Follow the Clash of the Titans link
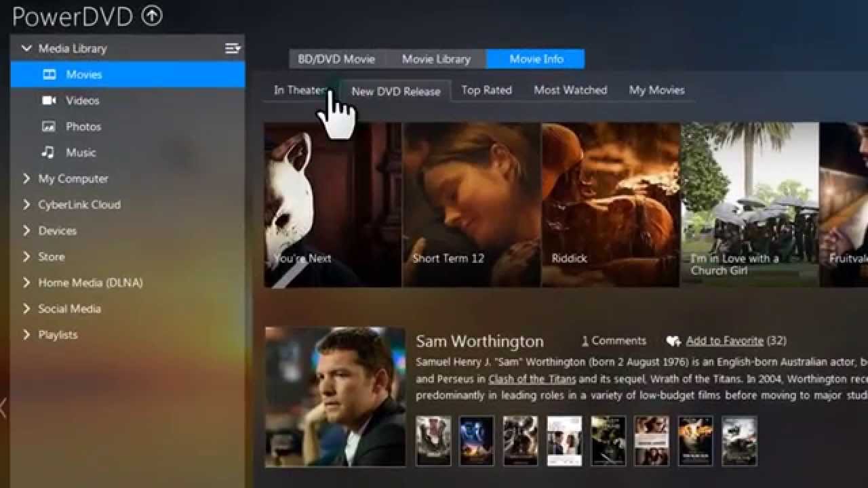Viewport: 868px width, 488px height. pyautogui.click(x=532, y=379)
